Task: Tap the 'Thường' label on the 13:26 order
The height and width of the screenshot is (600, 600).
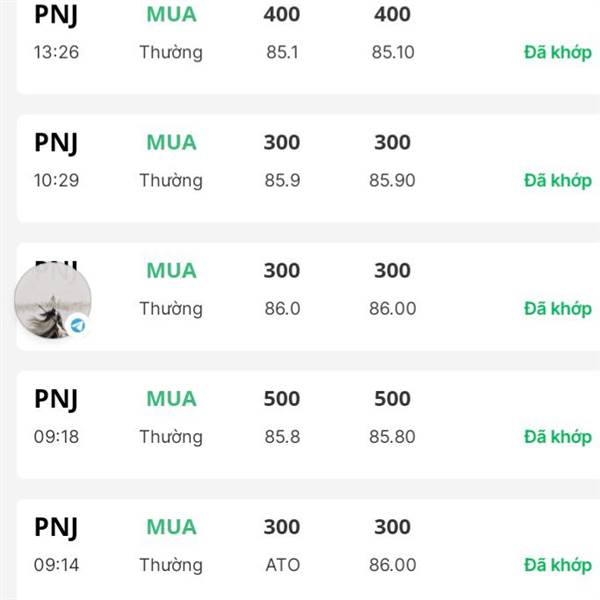Action: tap(171, 52)
